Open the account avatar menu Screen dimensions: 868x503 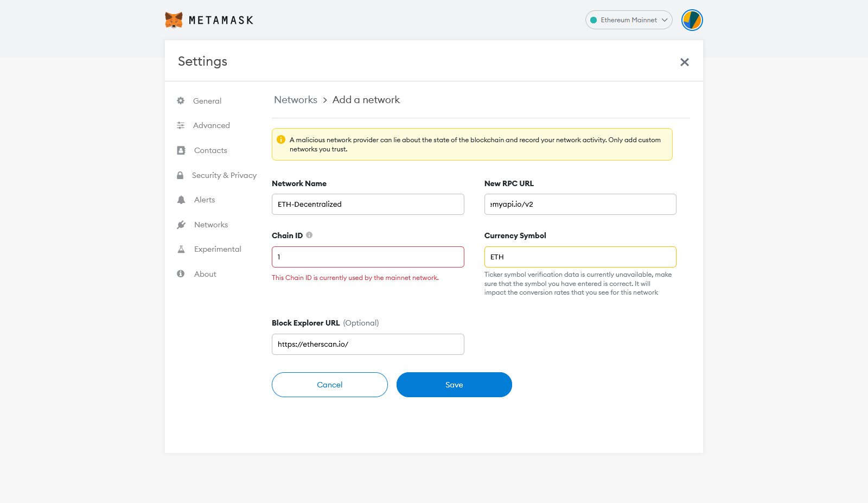pos(692,20)
